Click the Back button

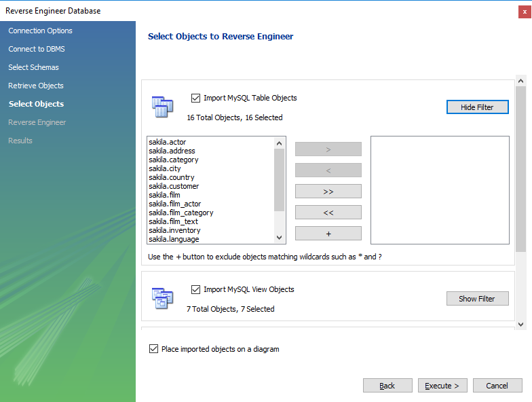click(387, 386)
